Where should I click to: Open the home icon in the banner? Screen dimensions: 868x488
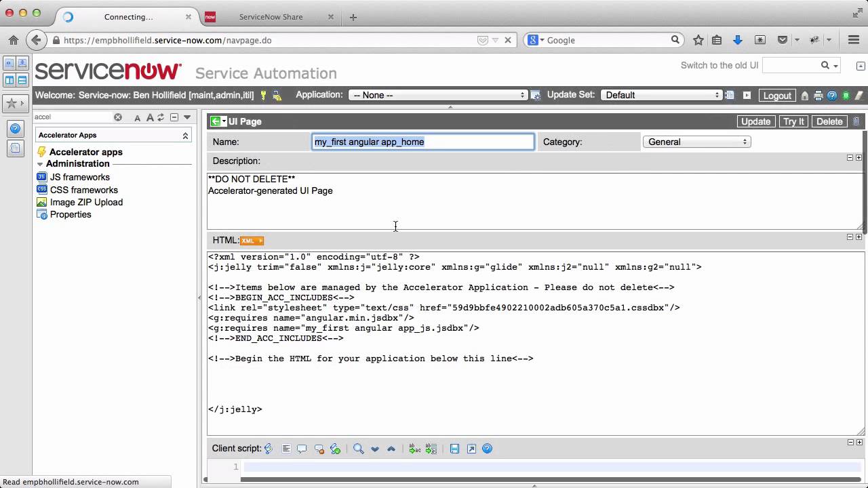tap(805, 96)
